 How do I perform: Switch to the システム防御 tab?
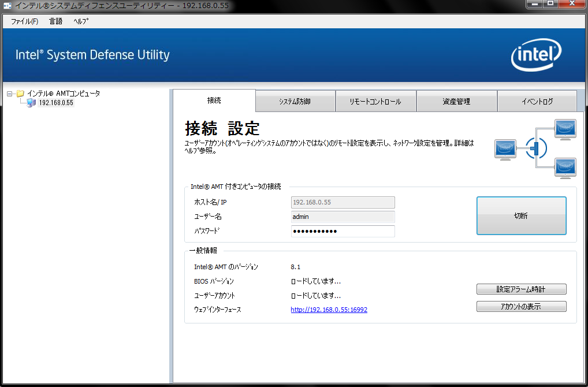click(x=295, y=101)
